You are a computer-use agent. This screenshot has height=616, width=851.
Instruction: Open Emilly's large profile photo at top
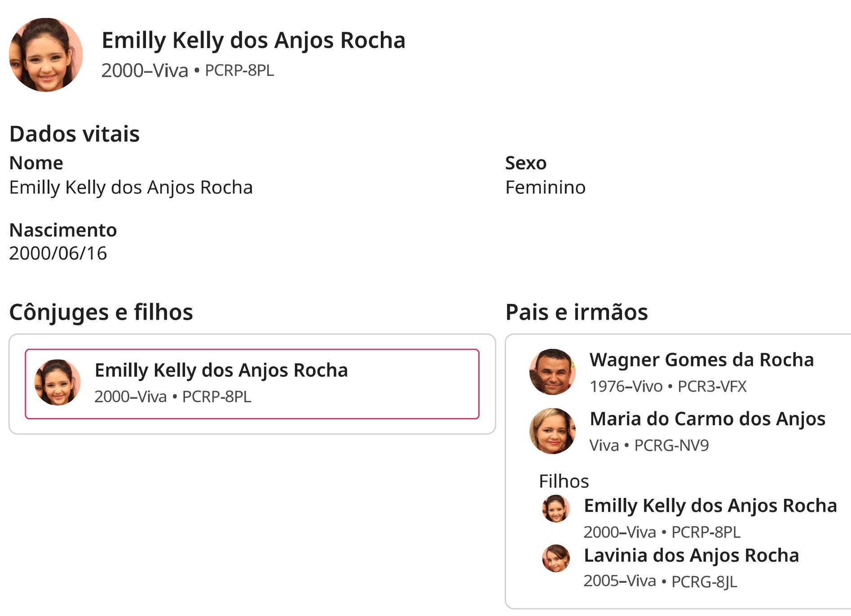(x=46, y=55)
